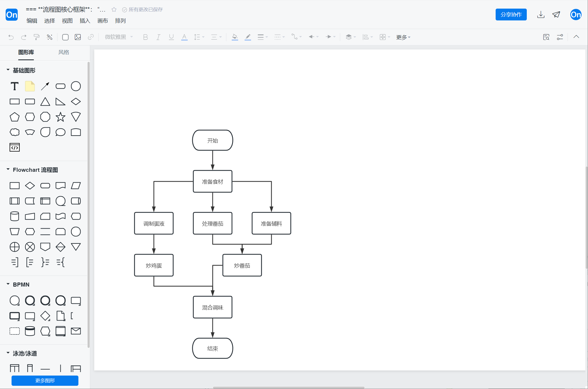Pick the star shape from basic shapes

pyautogui.click(x=60, y=117)
